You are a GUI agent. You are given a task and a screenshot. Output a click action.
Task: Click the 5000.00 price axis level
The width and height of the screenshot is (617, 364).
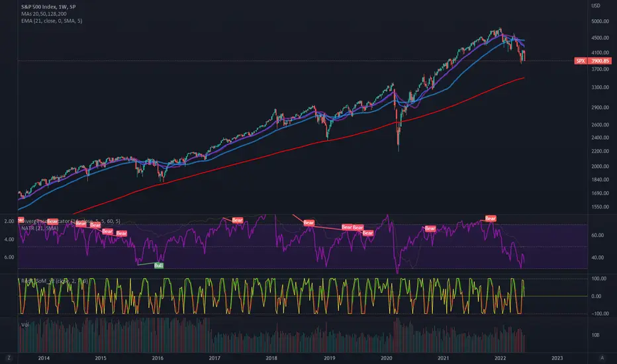click(600, 21)
